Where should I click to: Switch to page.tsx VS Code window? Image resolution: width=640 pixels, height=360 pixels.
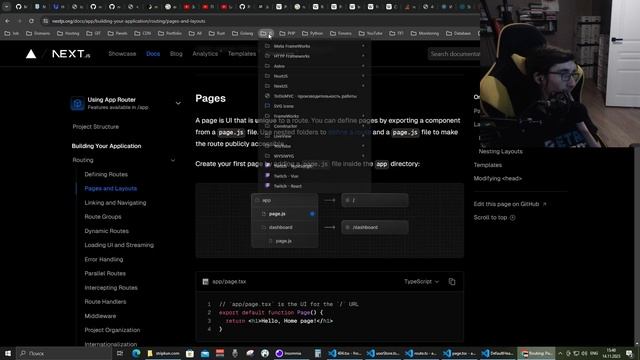coord(460,353)
